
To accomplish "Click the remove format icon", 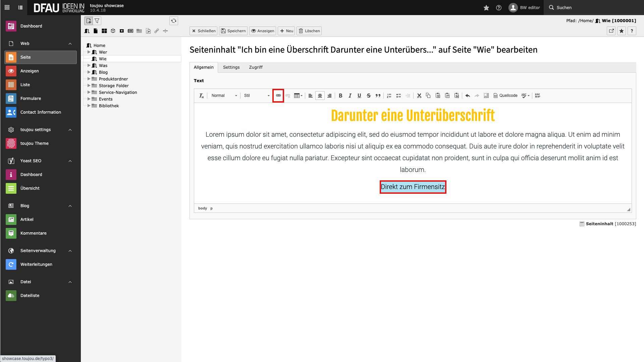I will tap(201, 96).
